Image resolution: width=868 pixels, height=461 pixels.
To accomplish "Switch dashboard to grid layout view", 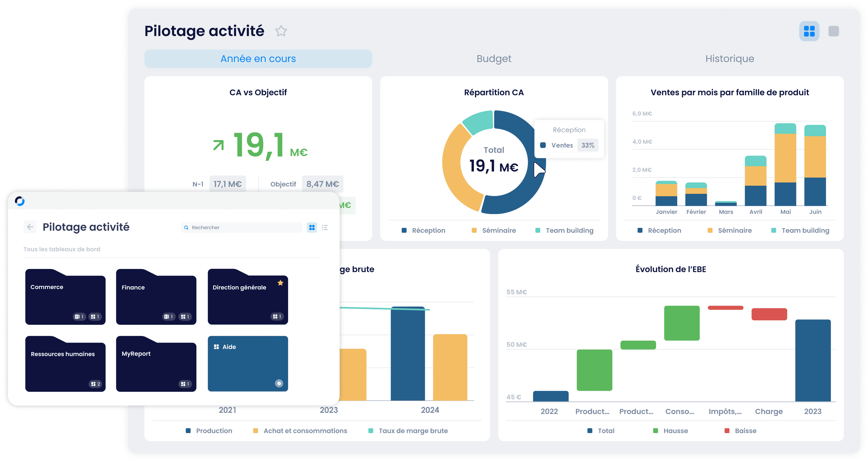I will (x=809, y=31).
